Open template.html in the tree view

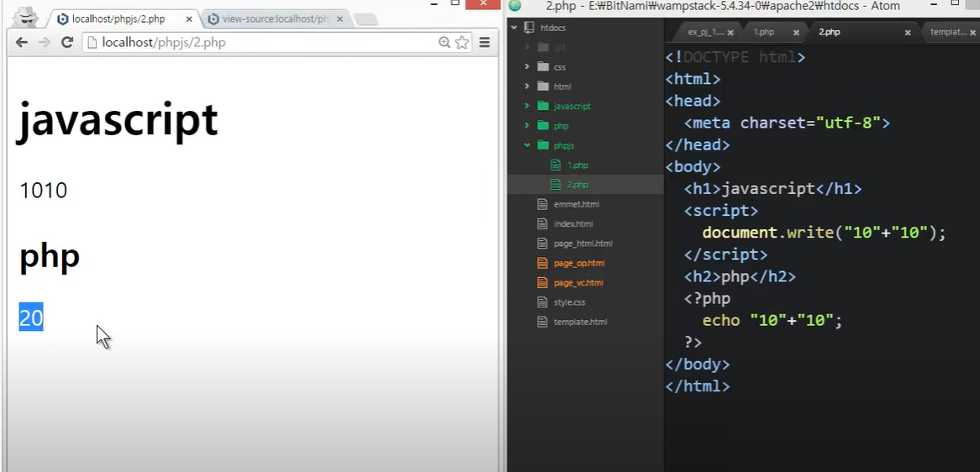[580, 323]
